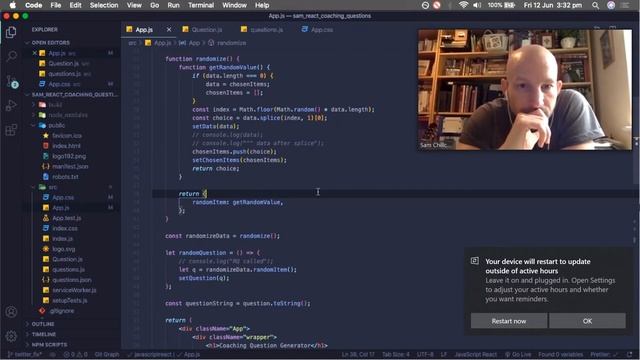The width and height of the screenshot is (640, 360).
Task: Open serviceWorker.js in the file tree
Action: (x=74, y=290)
